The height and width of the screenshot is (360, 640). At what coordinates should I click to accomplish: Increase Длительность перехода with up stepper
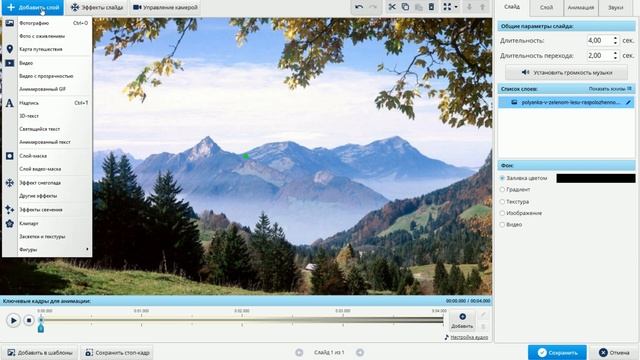click(x=615, y=53)
